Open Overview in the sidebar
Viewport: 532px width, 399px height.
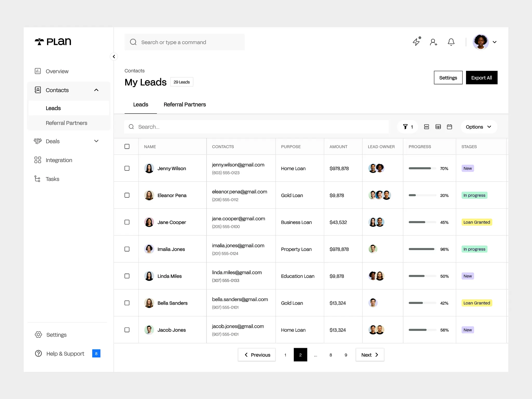pyautogui.click(x=57, y=71)
